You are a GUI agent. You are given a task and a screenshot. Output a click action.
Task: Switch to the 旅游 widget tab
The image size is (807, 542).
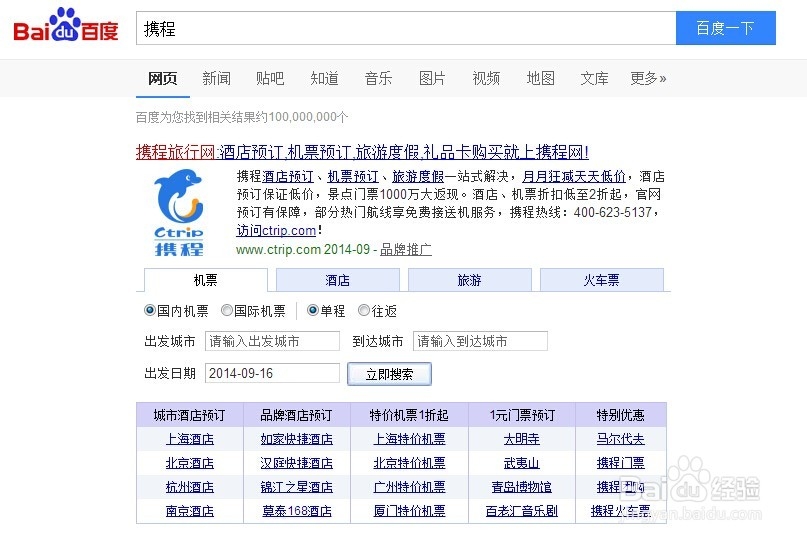(x=469, y=280)
